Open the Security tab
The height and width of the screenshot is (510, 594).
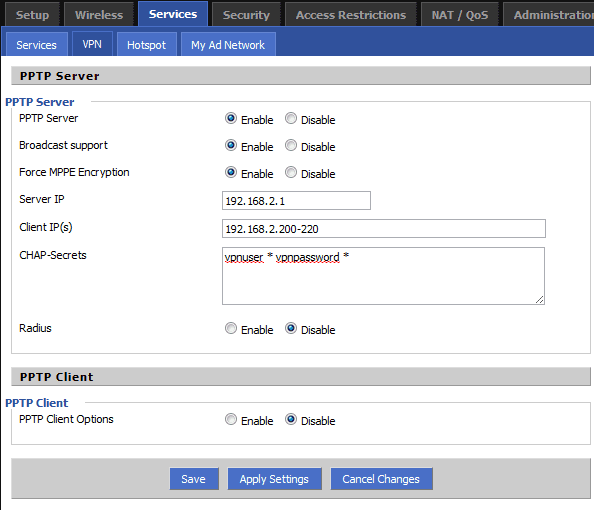pos(246,15)
